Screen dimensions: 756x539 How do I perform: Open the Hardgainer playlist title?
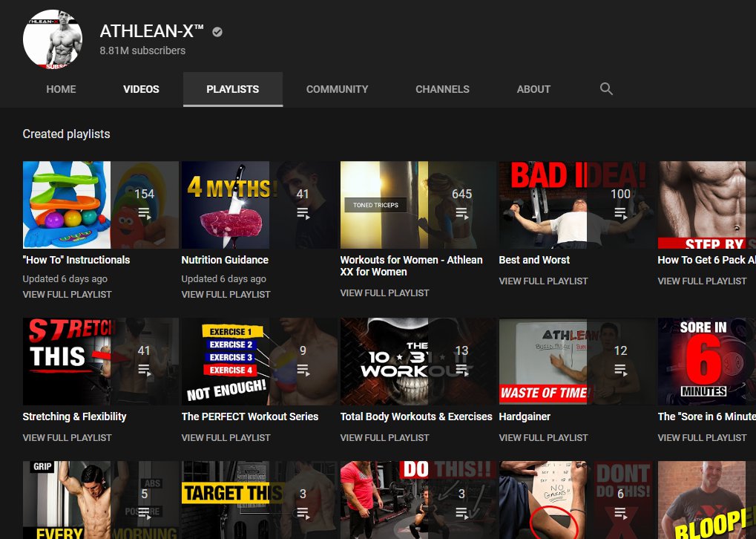tap(525, 417)
